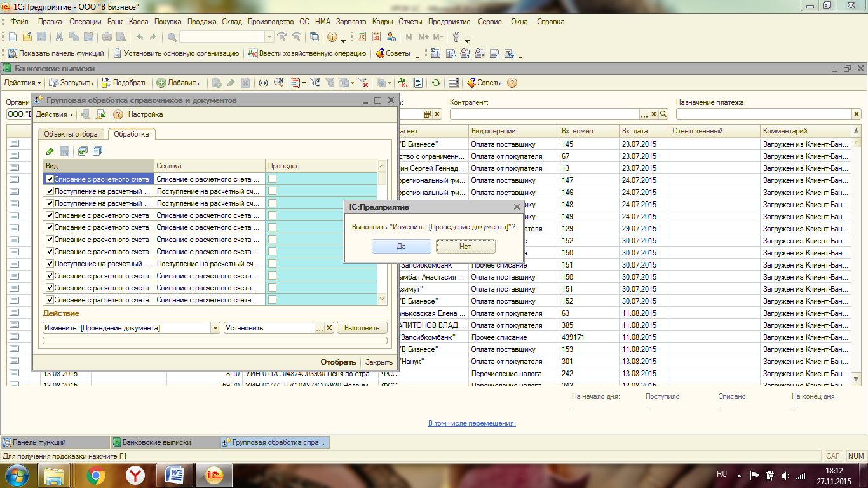Click the Вх. дата column header

click(x=644, y=131)
